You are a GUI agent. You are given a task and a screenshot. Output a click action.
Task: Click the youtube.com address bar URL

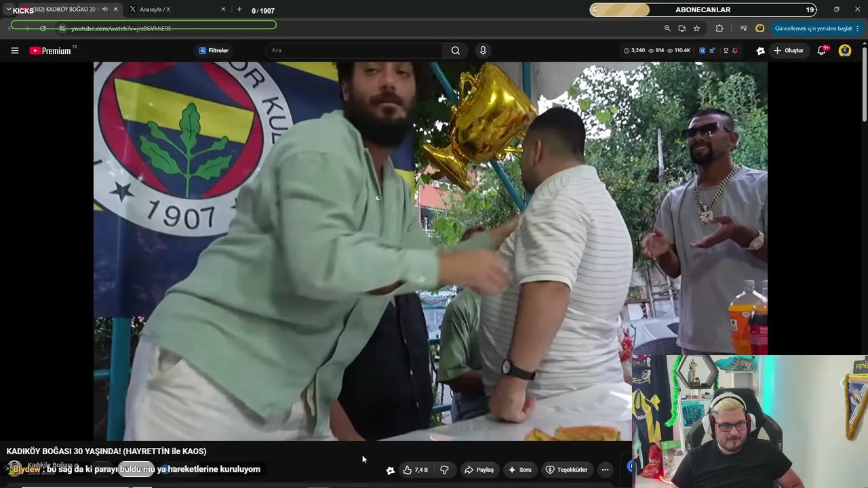(121, 28)
